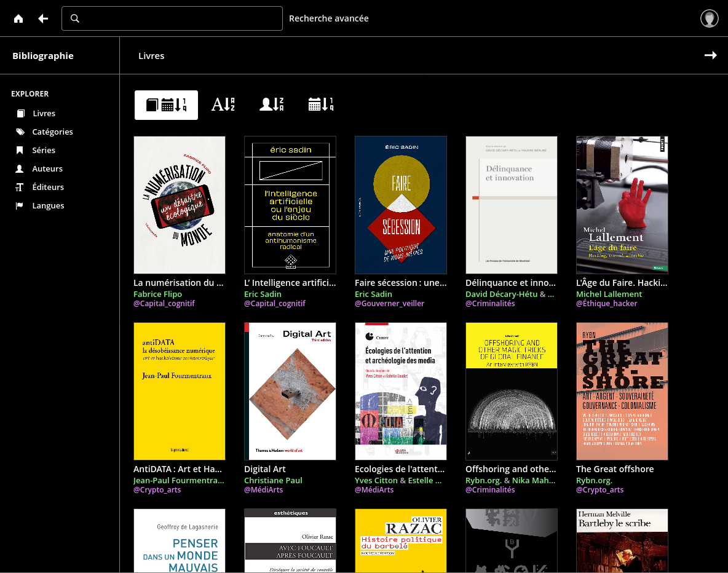Click the Séries bookmark icon

20,151
